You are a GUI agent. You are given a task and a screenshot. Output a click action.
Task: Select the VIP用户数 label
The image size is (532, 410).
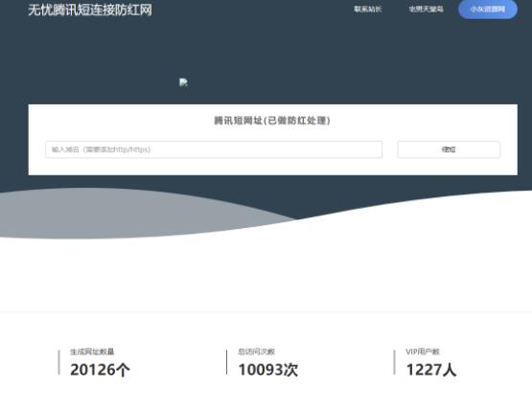point(423,352)
